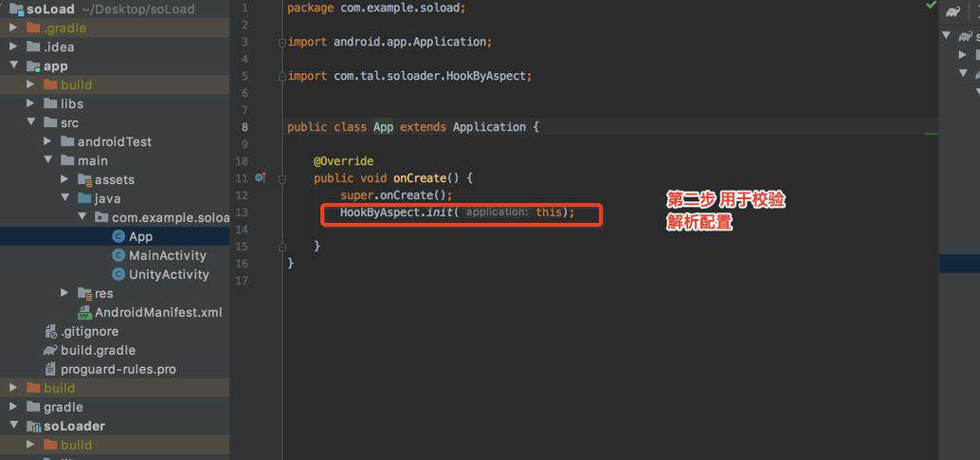Click the AndroidManifest.xml file icon
Screen dimensions: 980x460
[x=84, y=312]
